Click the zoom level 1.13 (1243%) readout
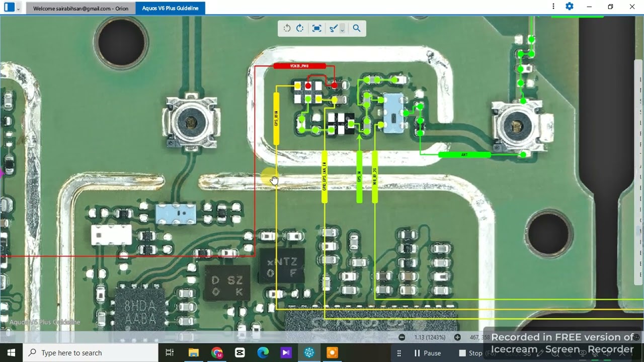This screenshot has height=362, width=644. point(430,337)
